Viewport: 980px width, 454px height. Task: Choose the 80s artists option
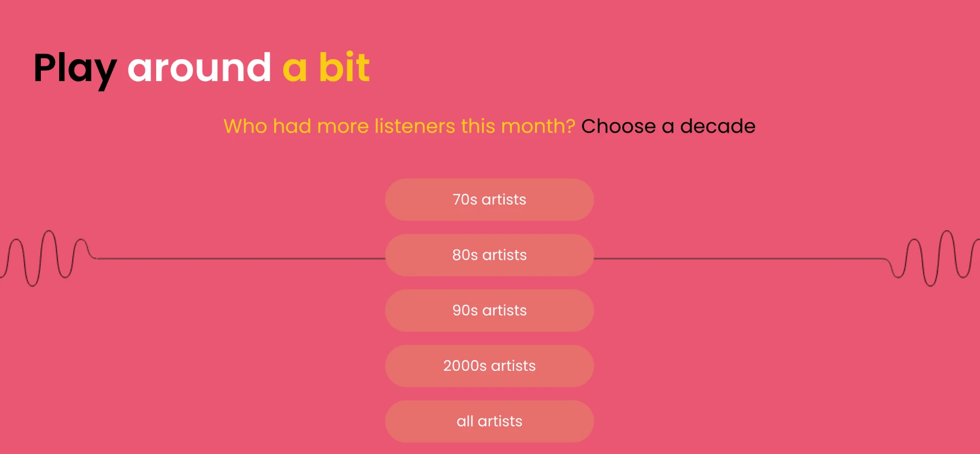(489, 255)
